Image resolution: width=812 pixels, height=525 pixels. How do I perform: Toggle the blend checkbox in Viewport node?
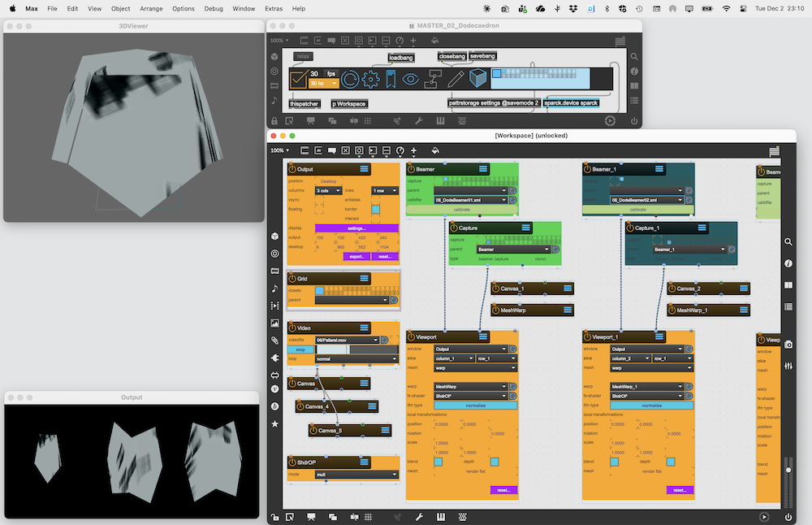click(x=438, y=462)
